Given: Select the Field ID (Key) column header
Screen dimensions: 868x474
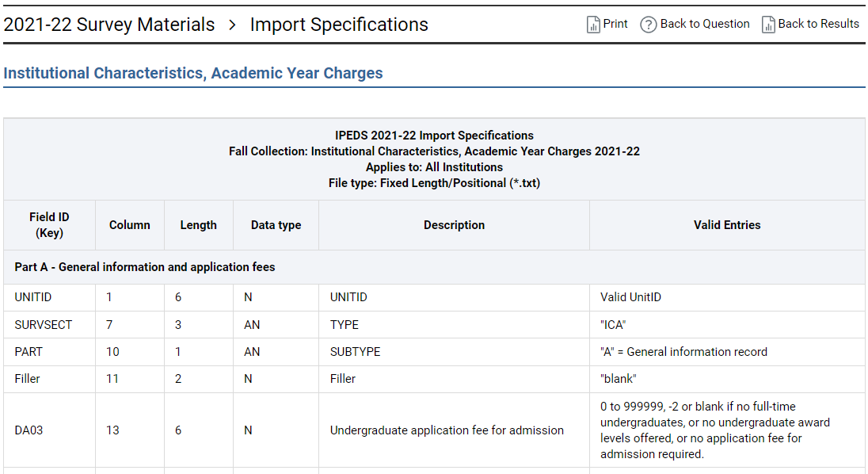Looking at the screenshot, I should point(49,225).
